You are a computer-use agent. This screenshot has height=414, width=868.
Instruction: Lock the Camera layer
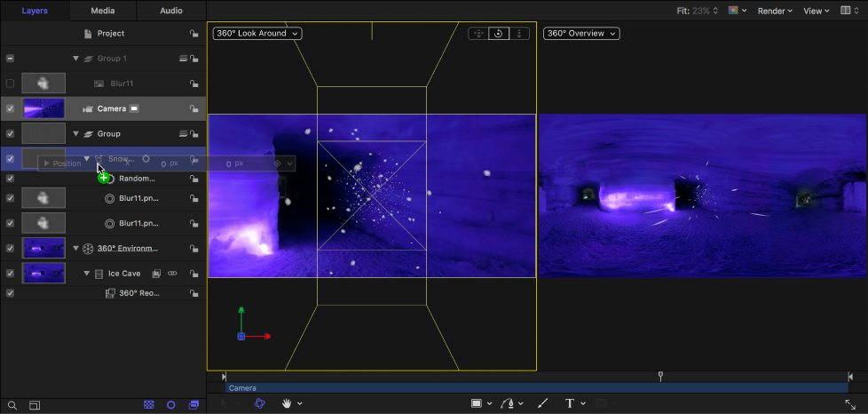193,108
